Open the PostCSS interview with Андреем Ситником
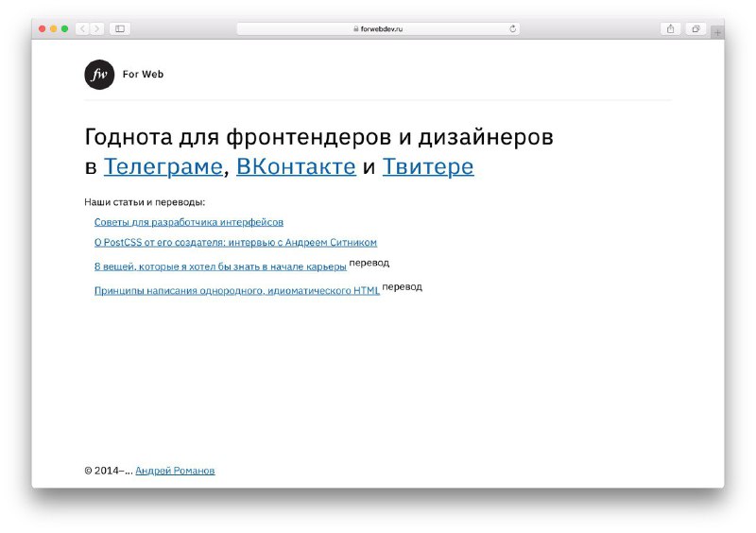756x533 pixels. 235,243
